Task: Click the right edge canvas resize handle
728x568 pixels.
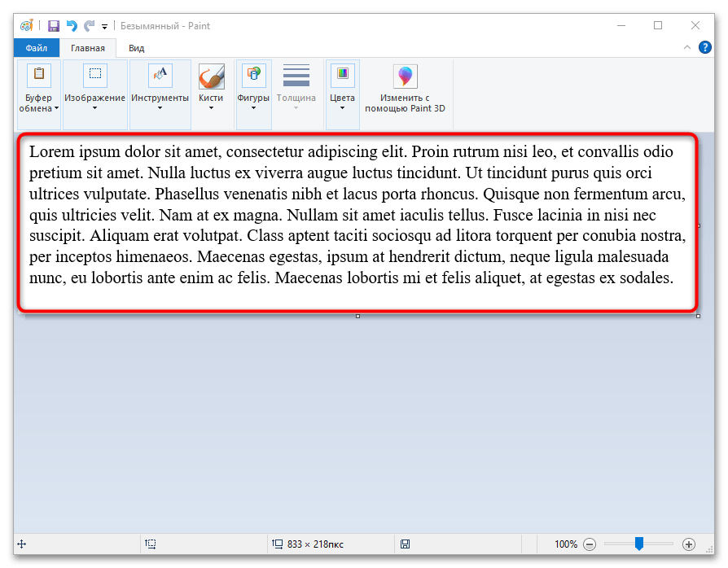Action: click(x=699, y=226)
